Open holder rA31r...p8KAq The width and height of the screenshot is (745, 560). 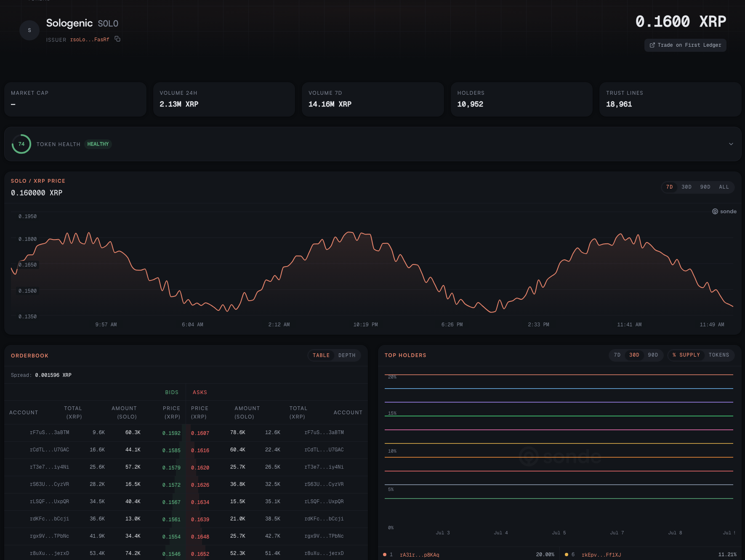tap(420, 555)
